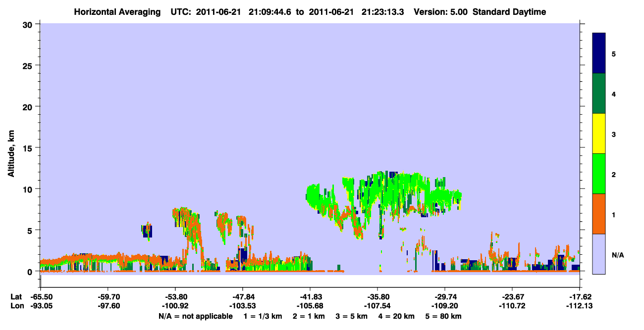The width and height of the screenshot is (644, 330).
Task: Click the legend entry '3 = 5 km'
Action: coord(351,316)
